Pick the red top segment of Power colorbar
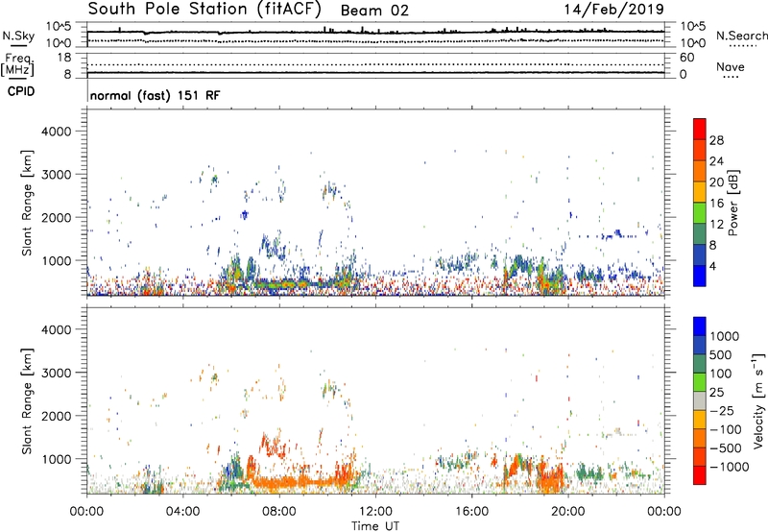 (x=700, y=130)
